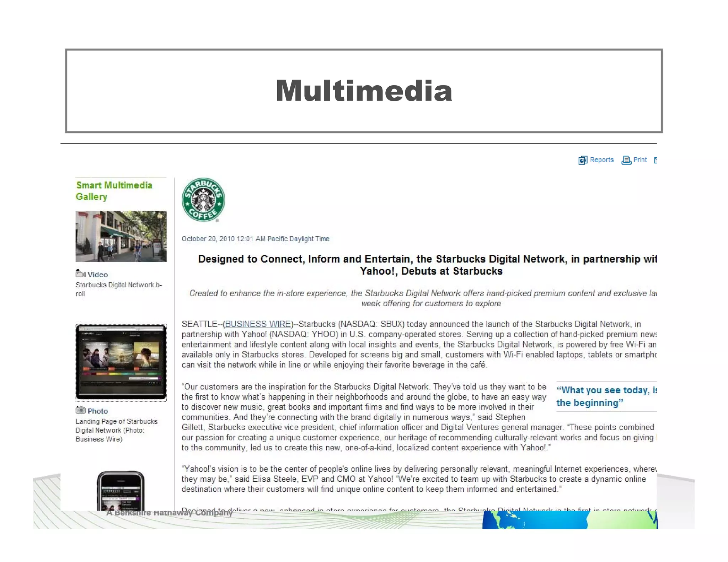Click the video camera icon
The height and width of the screenshot is (562, 728).
click(x=81, y=274)
